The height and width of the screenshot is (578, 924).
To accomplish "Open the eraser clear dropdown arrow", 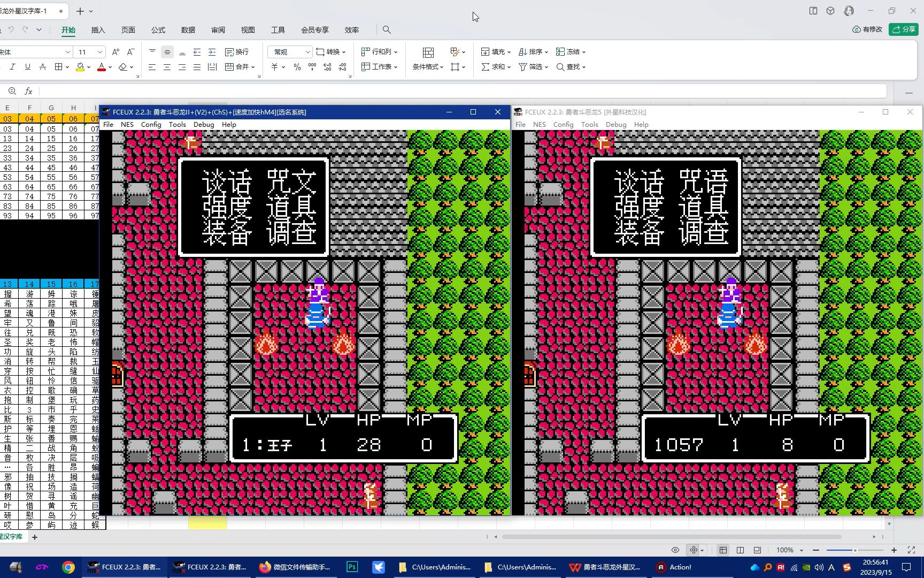I will [x=132, y=67].
